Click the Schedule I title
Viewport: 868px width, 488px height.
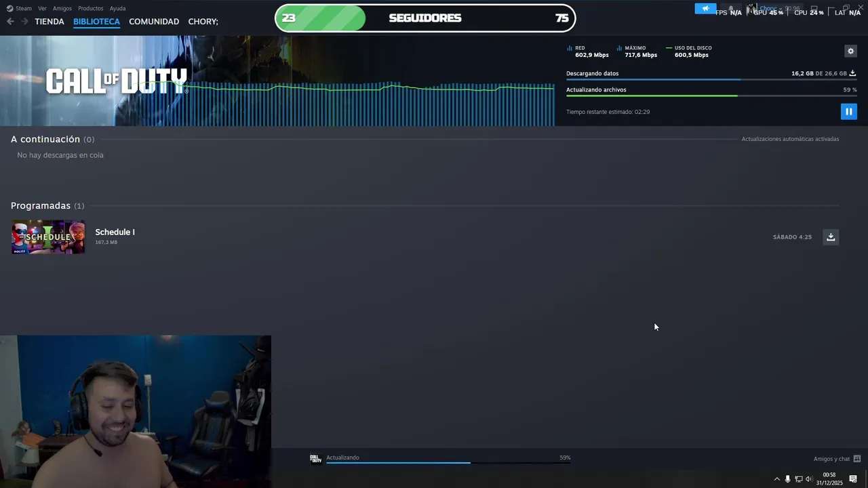[x=115, y=232]
